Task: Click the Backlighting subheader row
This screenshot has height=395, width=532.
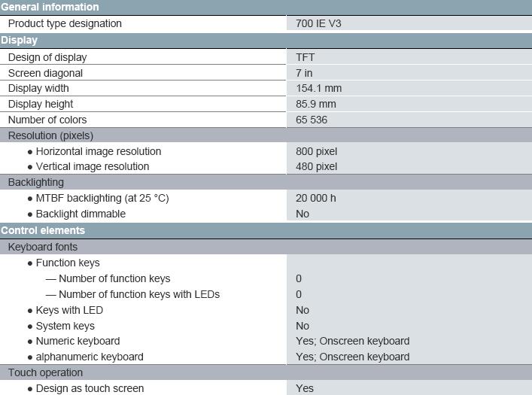Action: click(x=266, y=182)
